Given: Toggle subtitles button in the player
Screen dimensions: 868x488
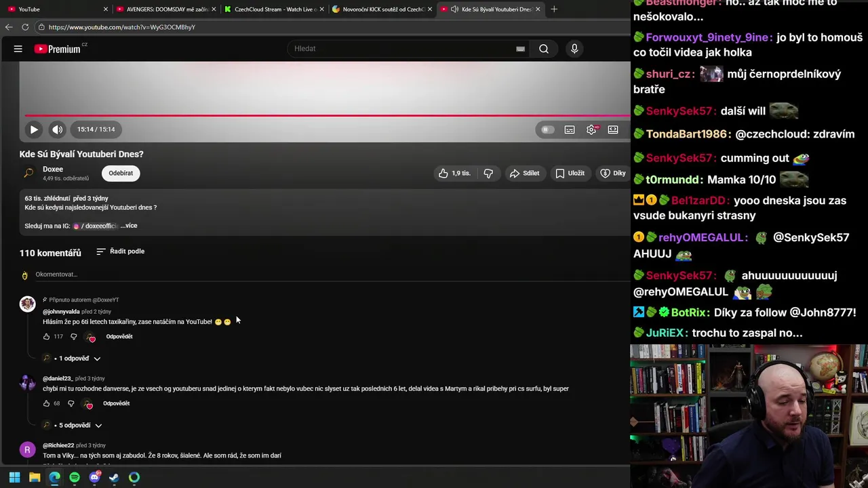Looking at the screenshot, I should point(570,129).
